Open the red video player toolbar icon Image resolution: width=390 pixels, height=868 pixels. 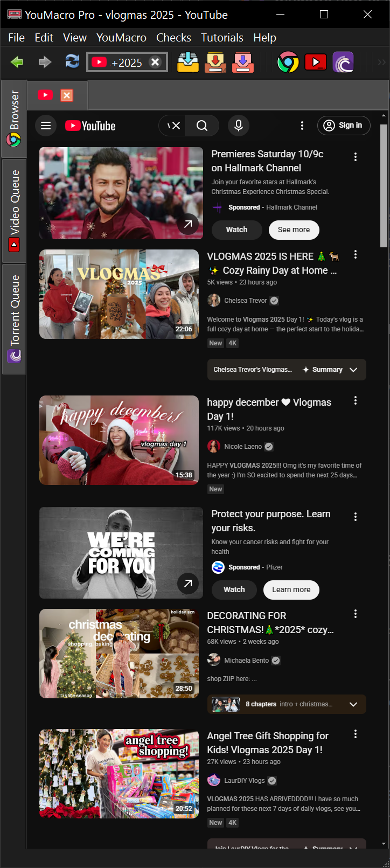tap(316, 63)
